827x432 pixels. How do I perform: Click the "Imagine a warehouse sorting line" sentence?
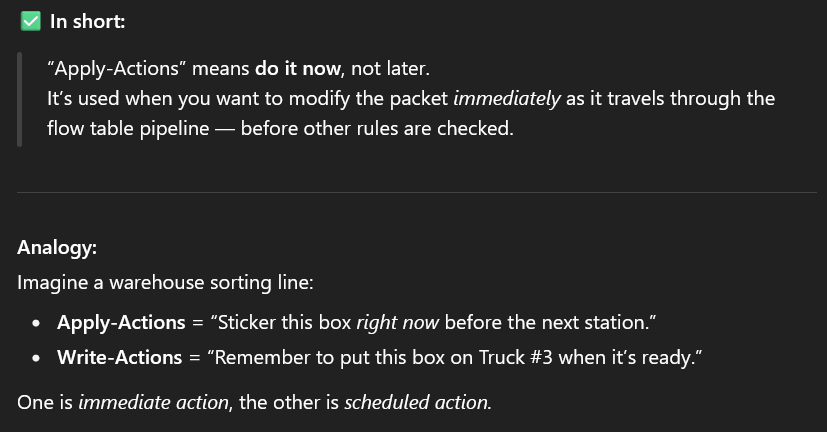[x=165, y=282]
